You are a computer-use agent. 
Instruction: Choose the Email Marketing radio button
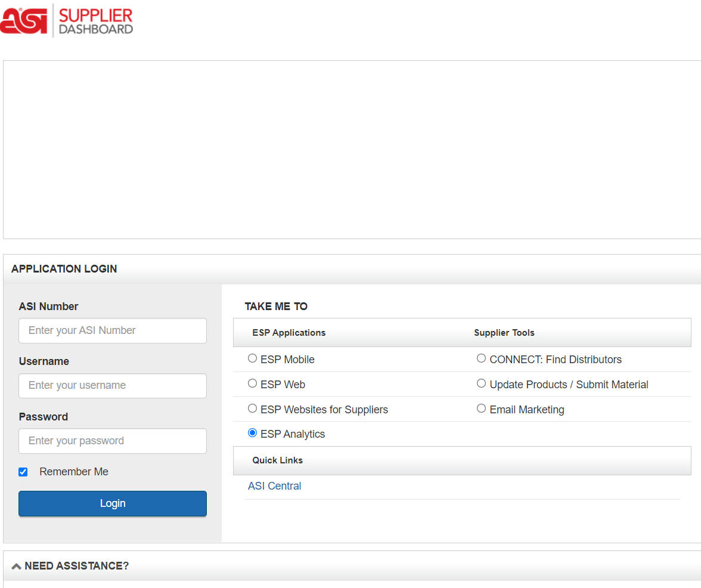pyautogui.click(x=481, y=408)
